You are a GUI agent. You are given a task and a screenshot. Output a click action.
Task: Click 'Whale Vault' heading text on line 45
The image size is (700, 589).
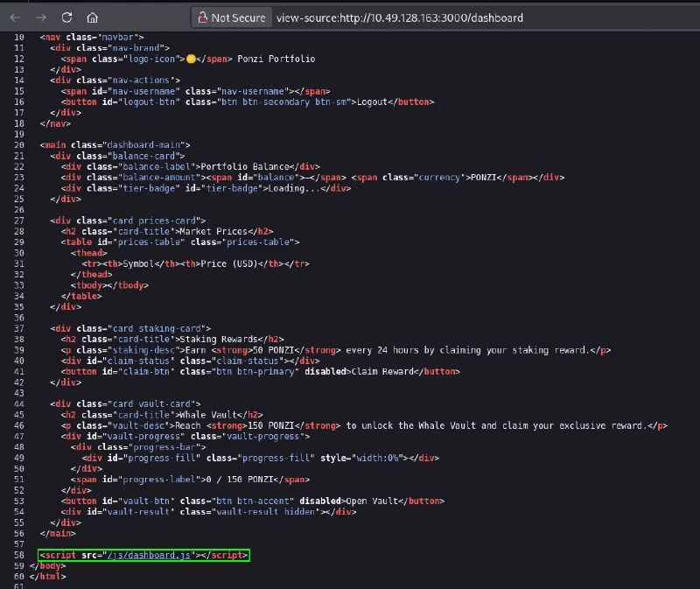208,415
